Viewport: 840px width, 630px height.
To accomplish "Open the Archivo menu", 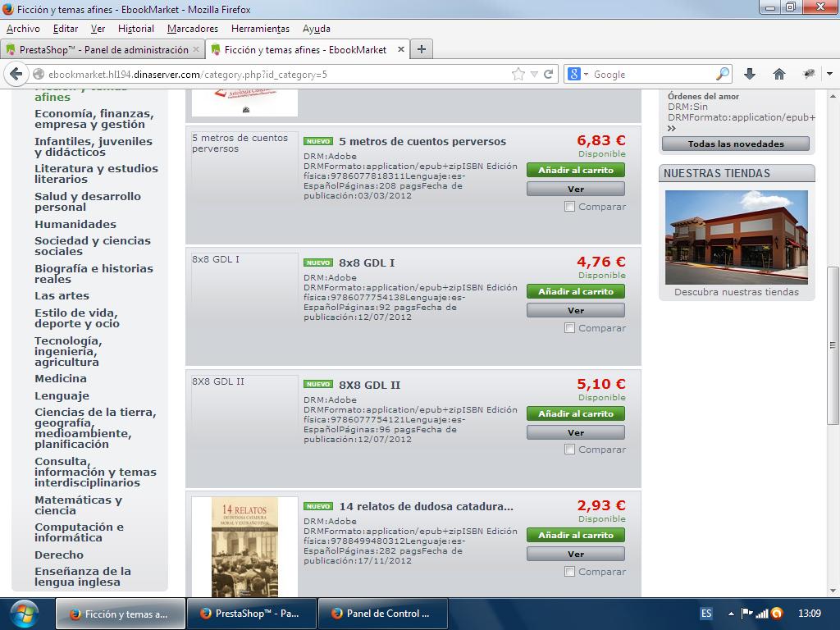I will pyautogui.click(x=23, y=29).
